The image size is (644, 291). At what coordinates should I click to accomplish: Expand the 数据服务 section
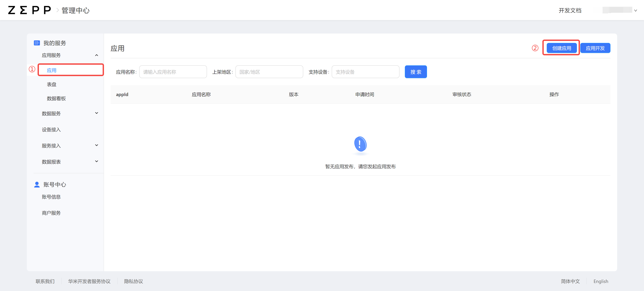[96, 113]
